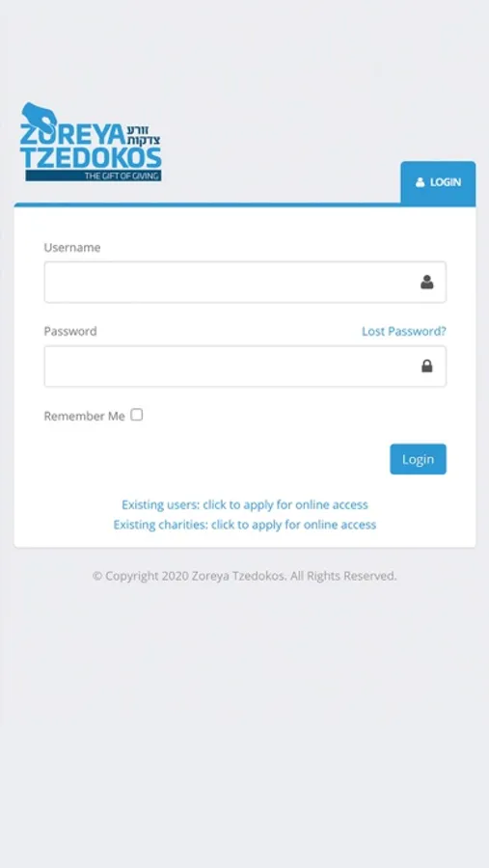489x868 pixels.
Task: Click the blue divider line above form
Action: (x=207, y=204)
